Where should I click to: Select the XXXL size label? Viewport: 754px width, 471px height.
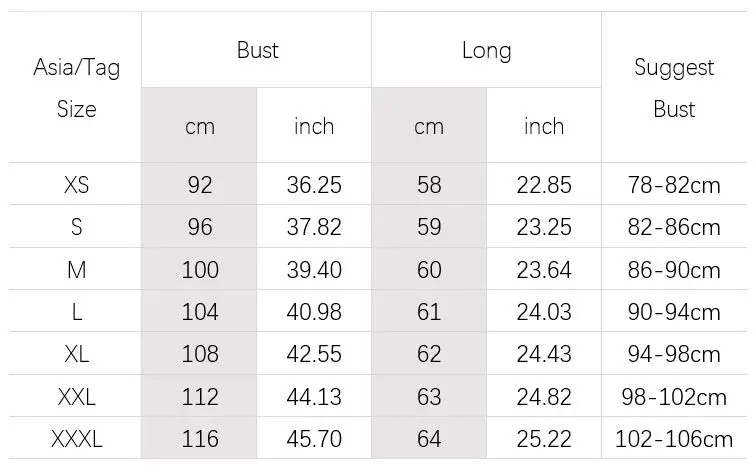(76, 439)
